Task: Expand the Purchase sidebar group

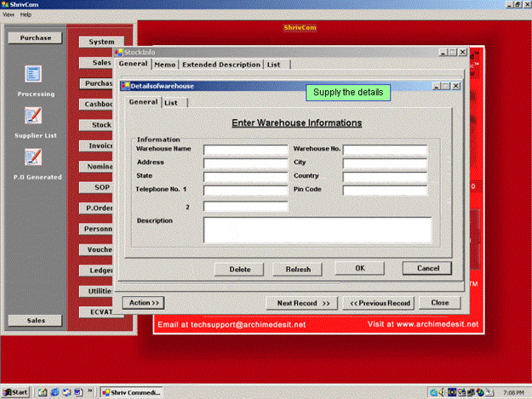Action: point(35,37)
